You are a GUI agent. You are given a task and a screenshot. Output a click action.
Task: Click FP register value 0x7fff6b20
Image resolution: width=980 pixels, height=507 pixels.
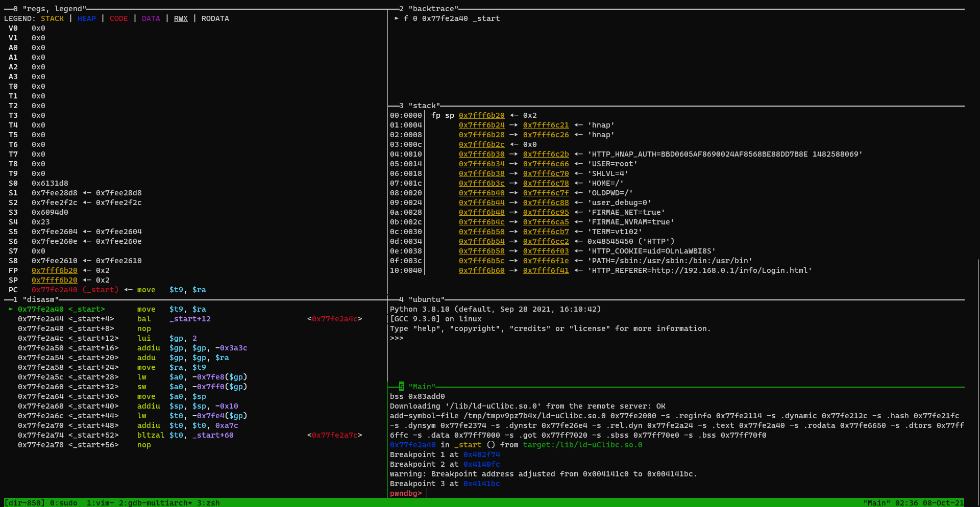[x=55, y=270]
